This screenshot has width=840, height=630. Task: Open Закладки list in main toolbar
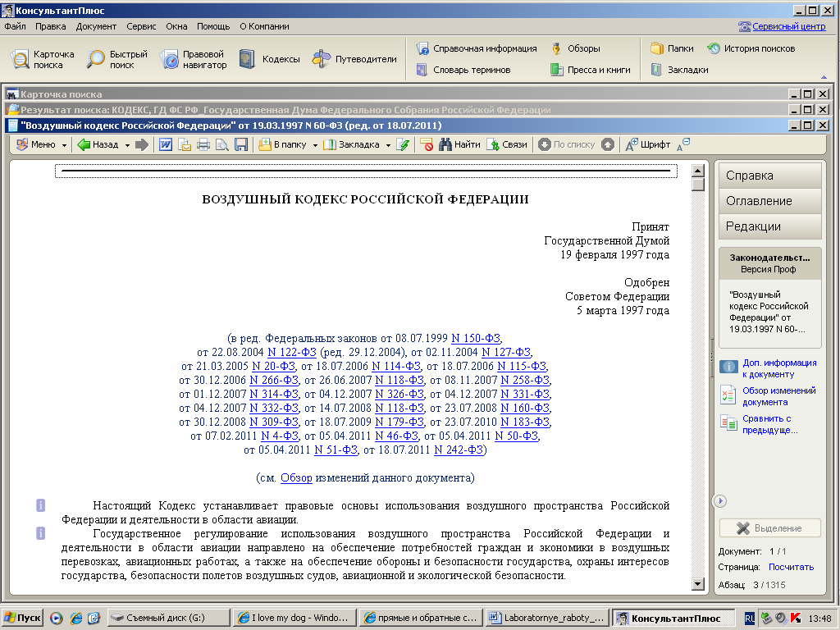coord(679,70)
